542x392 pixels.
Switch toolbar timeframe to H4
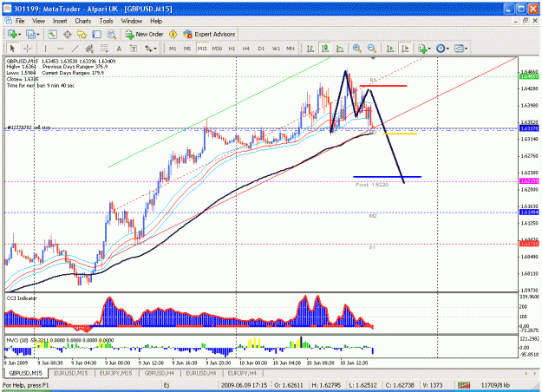246,49
